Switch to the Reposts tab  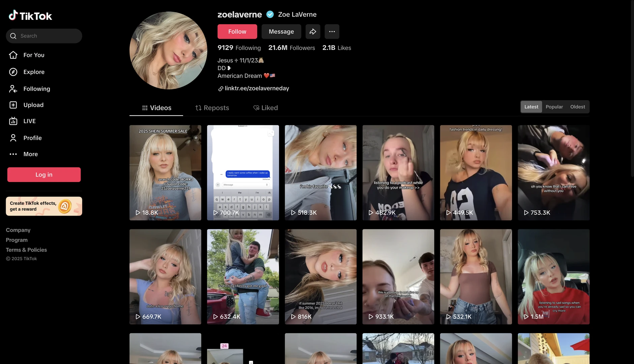tap(212, 108)
